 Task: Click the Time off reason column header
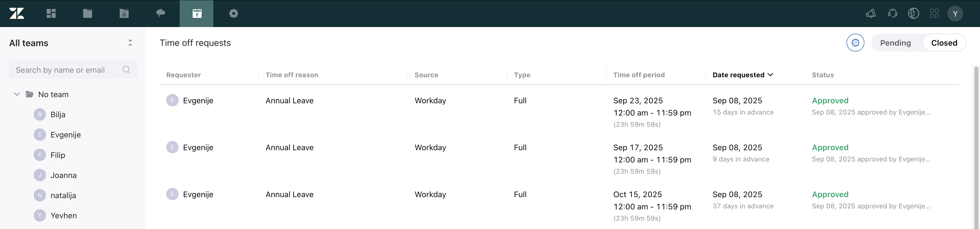[x=292, y=75]
